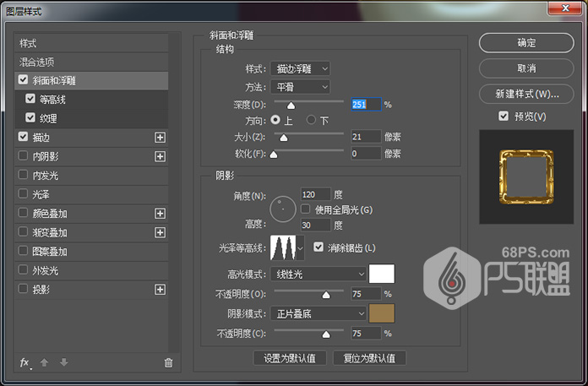Click plus icon next to 内阴影
The height and width of the screenshot is (386, 588).
(161, 156)
